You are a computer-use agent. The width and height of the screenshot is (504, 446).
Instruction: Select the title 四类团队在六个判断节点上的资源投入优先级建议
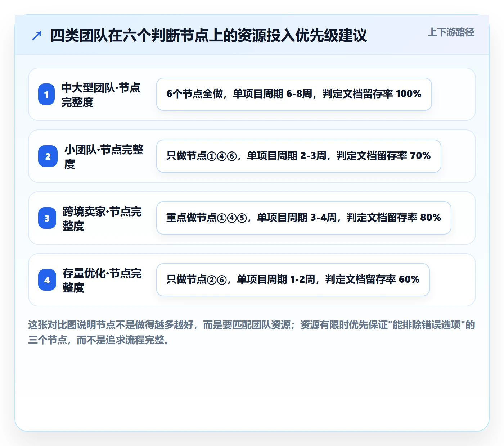pyautogui.click(x=208, y=36)
